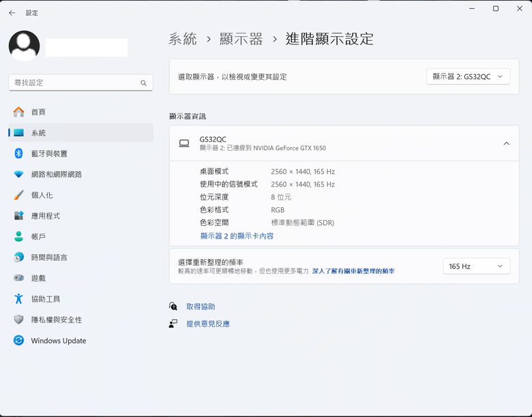
Task: Go back to 系統 breadcrumb
Action: [183, 39]
